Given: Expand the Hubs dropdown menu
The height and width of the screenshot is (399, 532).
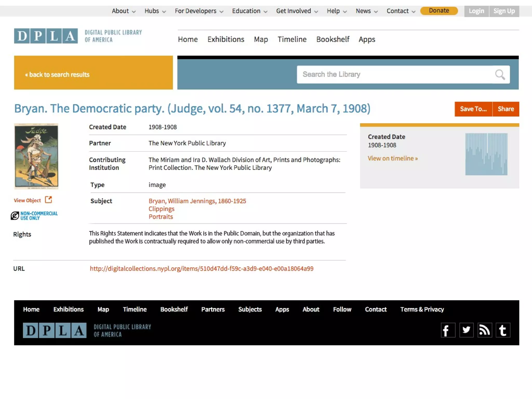Looking at the screenshot, I should point(155,11).
